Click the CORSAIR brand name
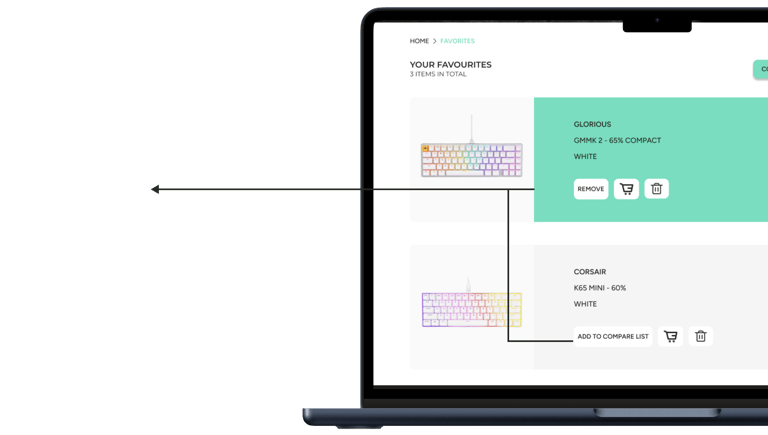The image size is (768, 435). coord(590,272)
